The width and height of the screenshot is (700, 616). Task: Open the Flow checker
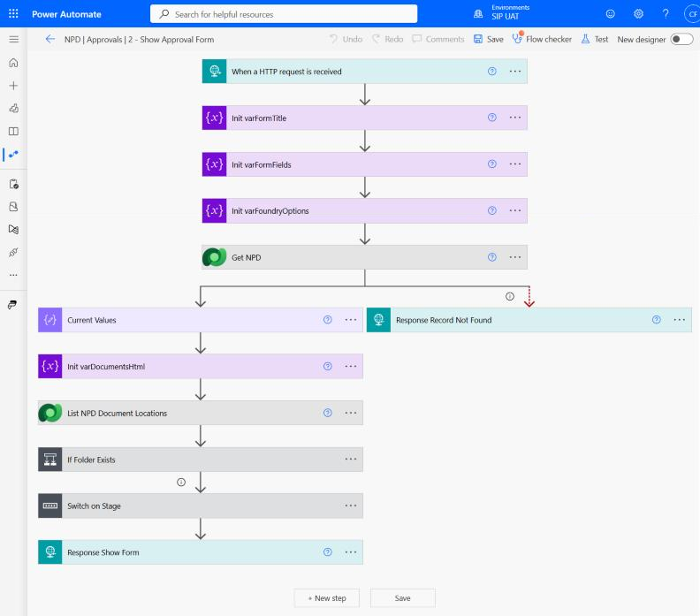[x=542, y=39]
